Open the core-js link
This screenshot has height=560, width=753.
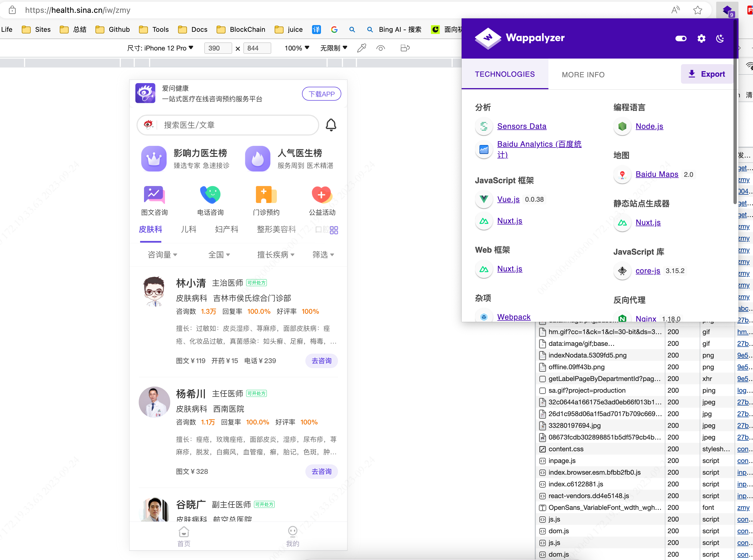coord(648,271)
